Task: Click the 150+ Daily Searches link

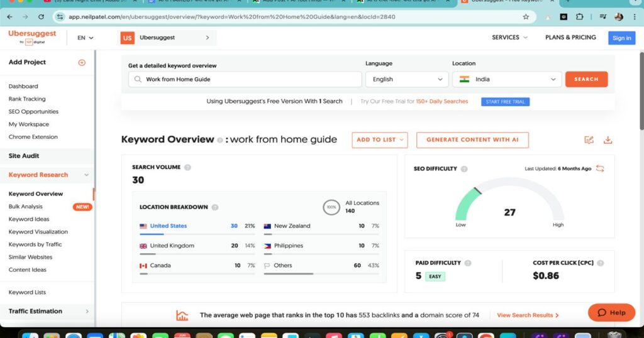Action: tap(442, 101)
